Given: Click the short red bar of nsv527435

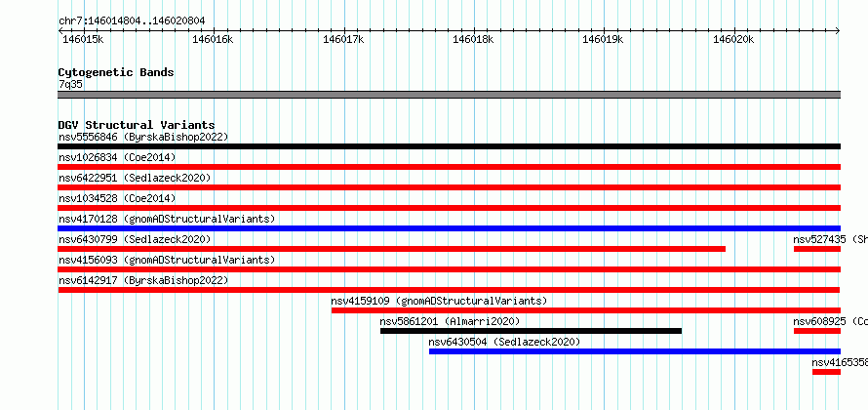Looking at the screenshot, I should click(817, 249).
